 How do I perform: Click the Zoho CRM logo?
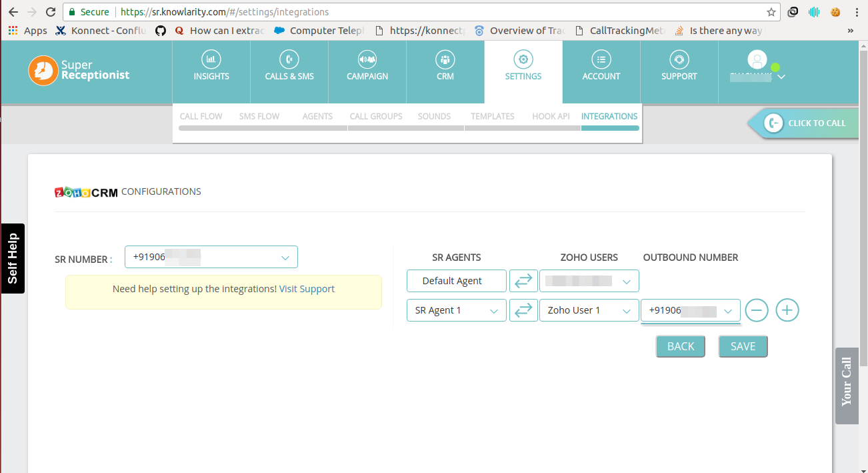[x=86, y=192]
